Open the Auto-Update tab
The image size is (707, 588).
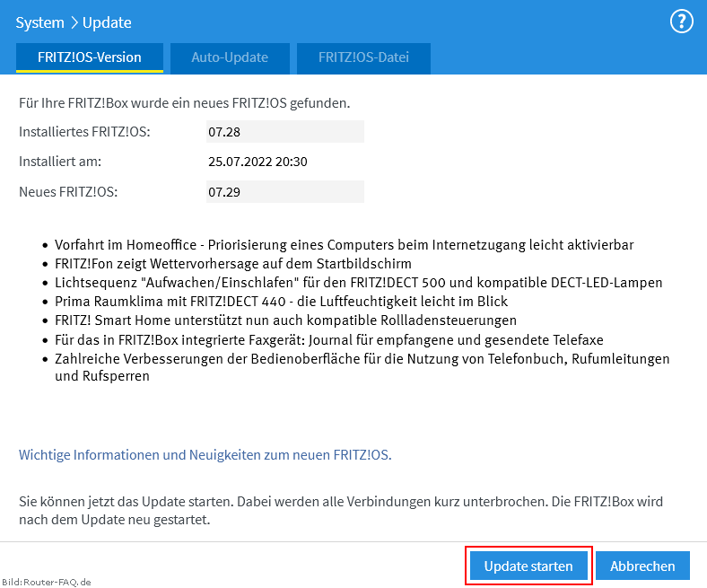(230, 57)
